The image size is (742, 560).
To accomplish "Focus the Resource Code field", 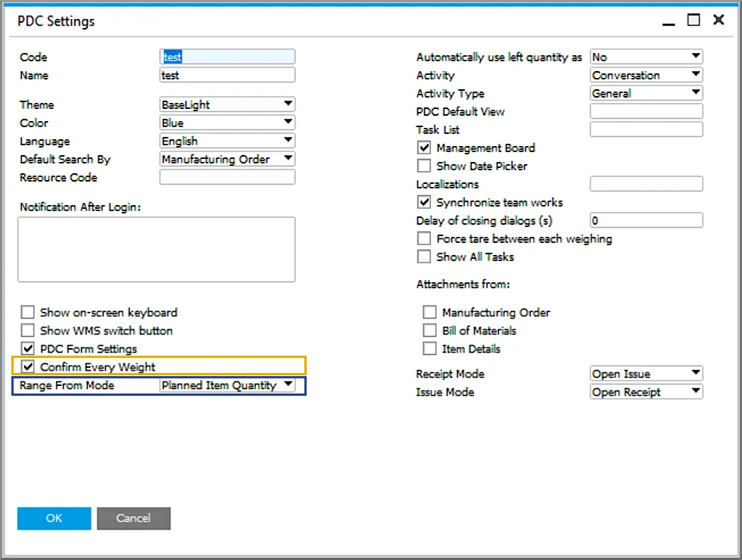I will point(227,177).
